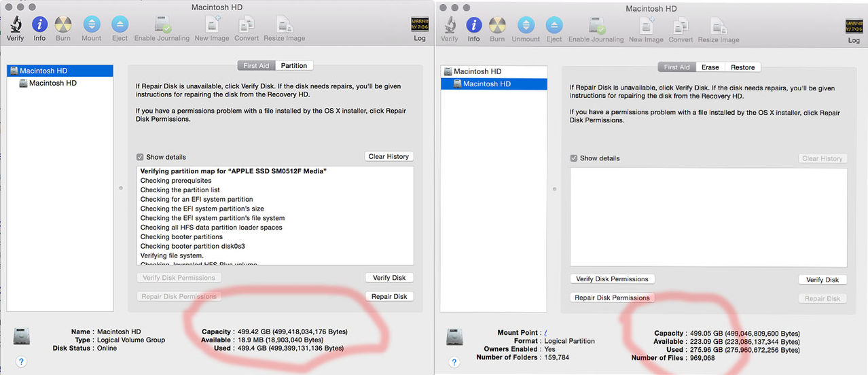Click 'Checking the partition list' log line
868x375 pixels.
pyautogui.click(x=180, y=190)
